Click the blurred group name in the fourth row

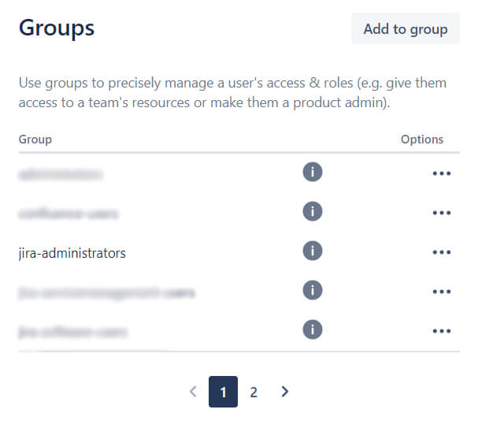pyautogui.click(x=107, y=292)
